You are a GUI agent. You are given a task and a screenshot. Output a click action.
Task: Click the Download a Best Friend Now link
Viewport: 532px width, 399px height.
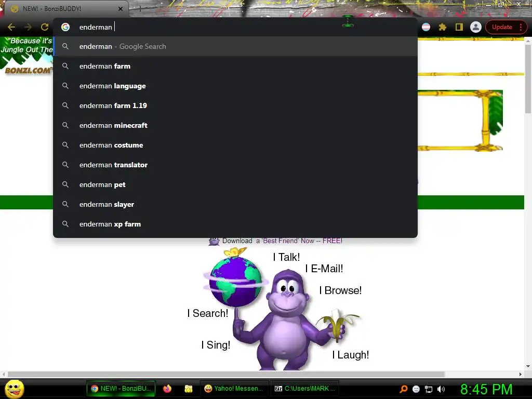coord(282,241)
